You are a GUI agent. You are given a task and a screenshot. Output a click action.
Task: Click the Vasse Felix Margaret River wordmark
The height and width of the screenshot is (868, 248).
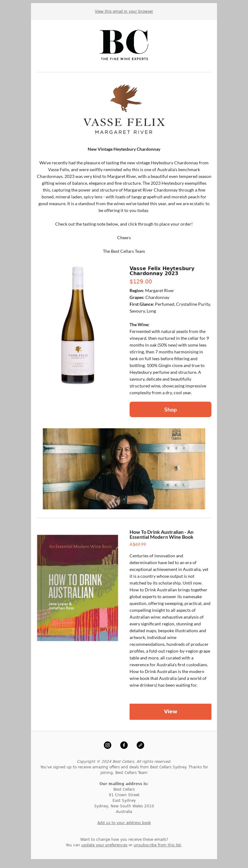[x=124, y=126]
